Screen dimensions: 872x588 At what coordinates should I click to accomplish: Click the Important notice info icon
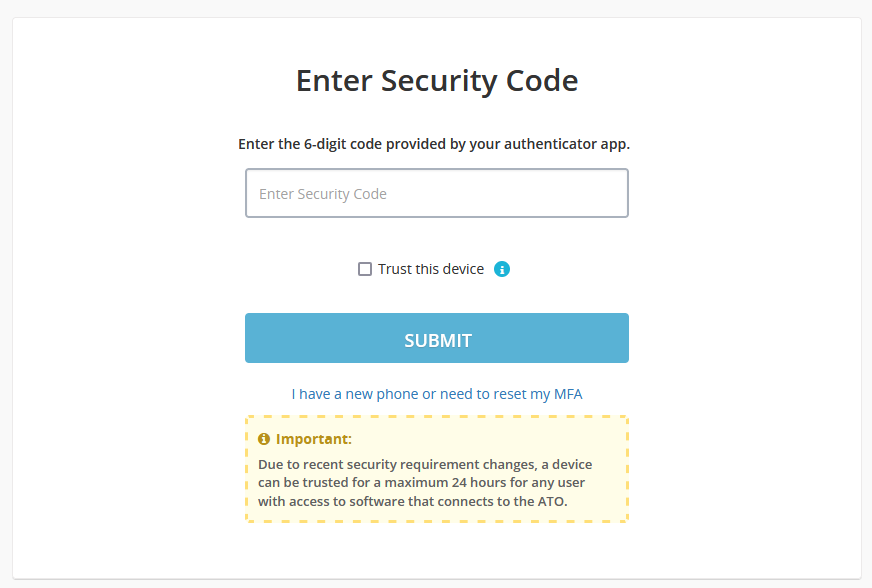click(264, 439)
